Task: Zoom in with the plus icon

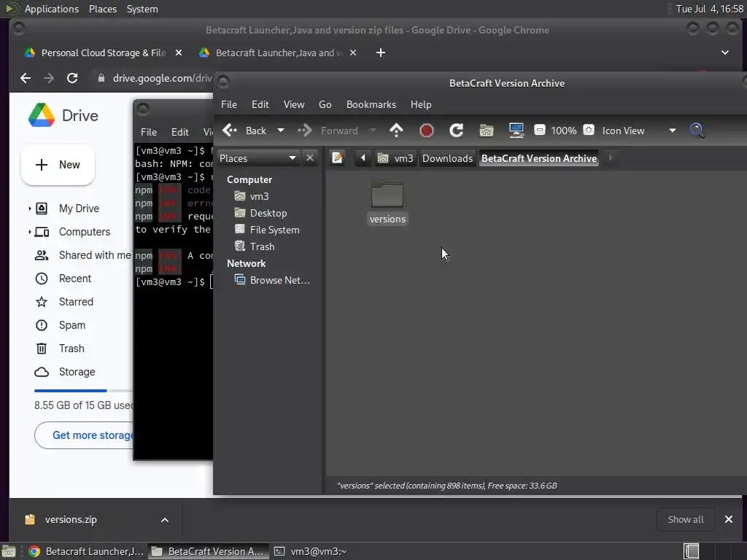Action: (589, 130)
